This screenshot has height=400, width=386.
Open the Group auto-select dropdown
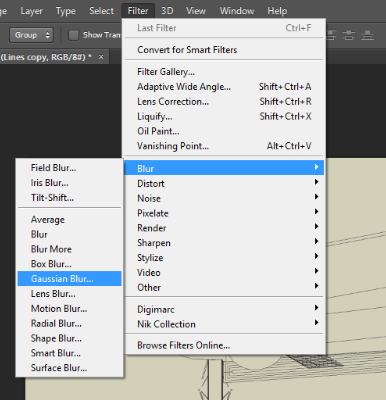32,35
